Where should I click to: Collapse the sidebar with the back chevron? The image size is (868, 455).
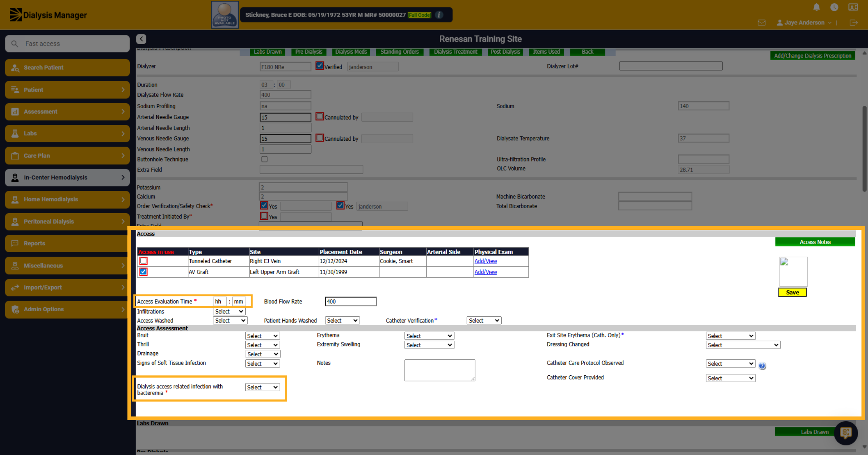(x=141, y=39)
